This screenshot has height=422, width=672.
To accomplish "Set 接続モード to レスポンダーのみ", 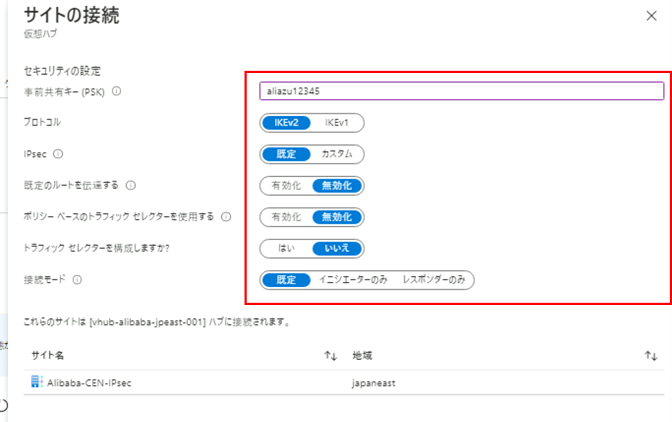I will (x=434, y=280).
